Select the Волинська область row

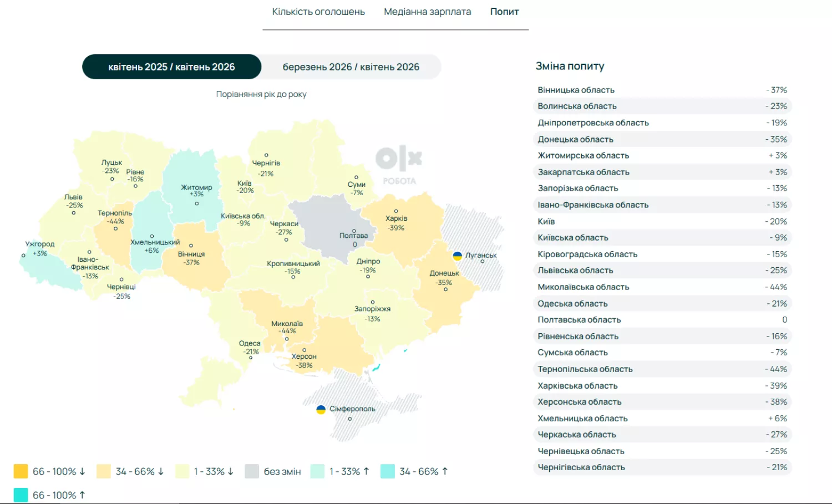[x=662, y=106]
